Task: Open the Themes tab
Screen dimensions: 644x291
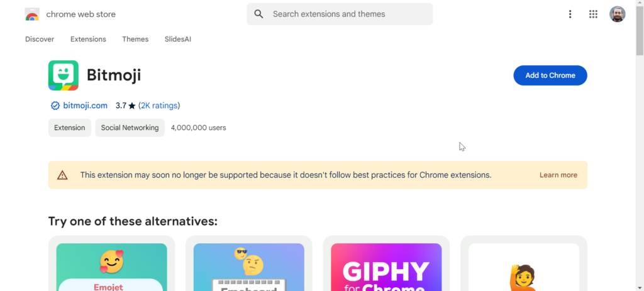Action: coord(135,39)
